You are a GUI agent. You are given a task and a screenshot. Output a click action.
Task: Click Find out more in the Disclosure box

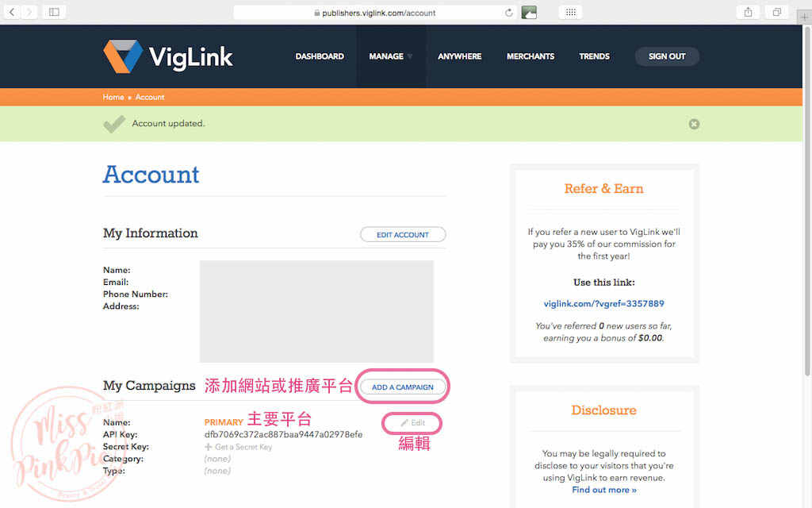pyautogui.click(x=603, y=490)
